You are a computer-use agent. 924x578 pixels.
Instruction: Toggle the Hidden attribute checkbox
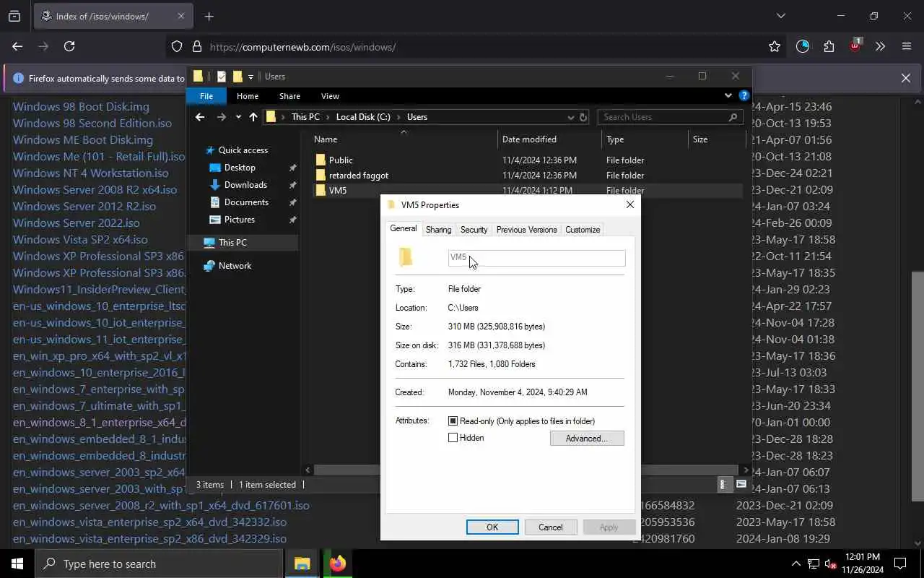[x=453, y=438]
